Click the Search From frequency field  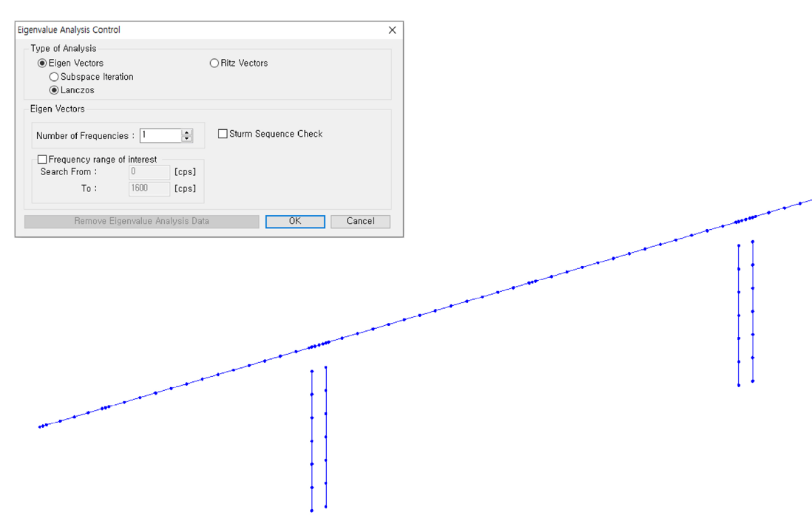tap(149, 172)
